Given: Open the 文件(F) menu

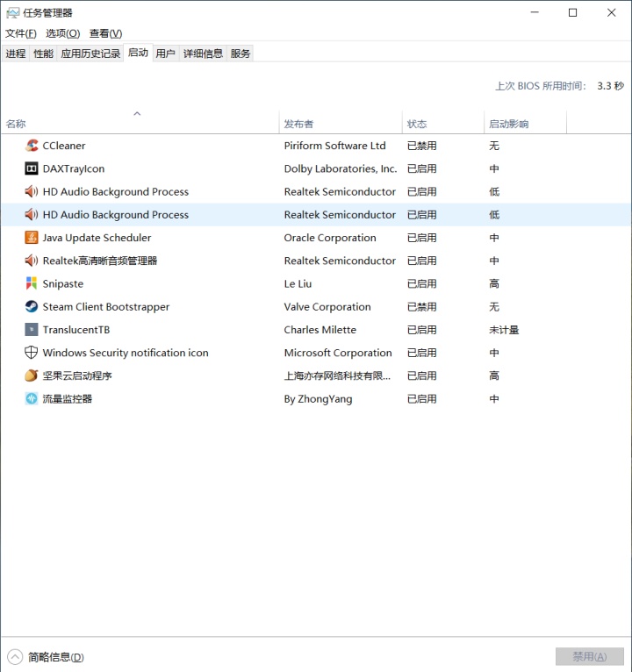Looking at the screenshot, I should click(x=20, y=33).
